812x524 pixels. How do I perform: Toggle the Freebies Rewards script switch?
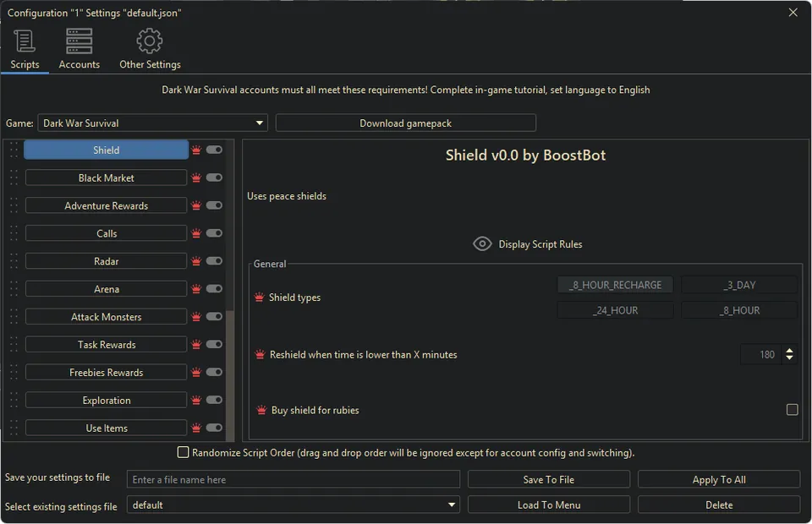[x=214, y=372]
